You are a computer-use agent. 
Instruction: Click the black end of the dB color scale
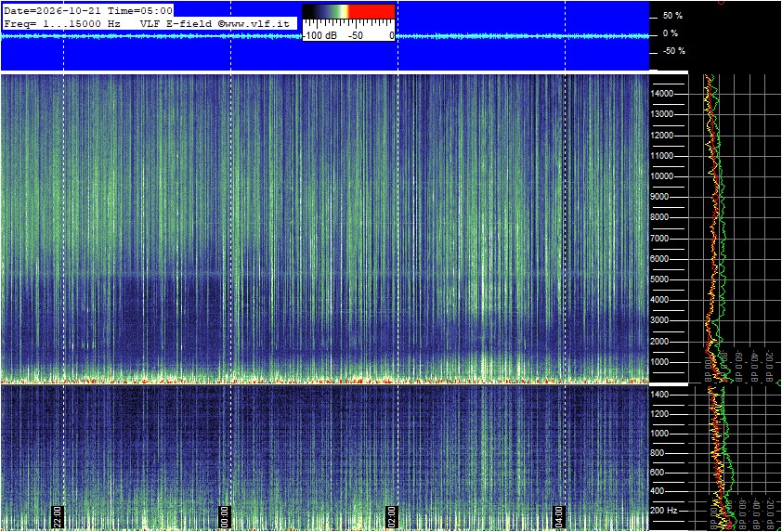coord(308,11)
